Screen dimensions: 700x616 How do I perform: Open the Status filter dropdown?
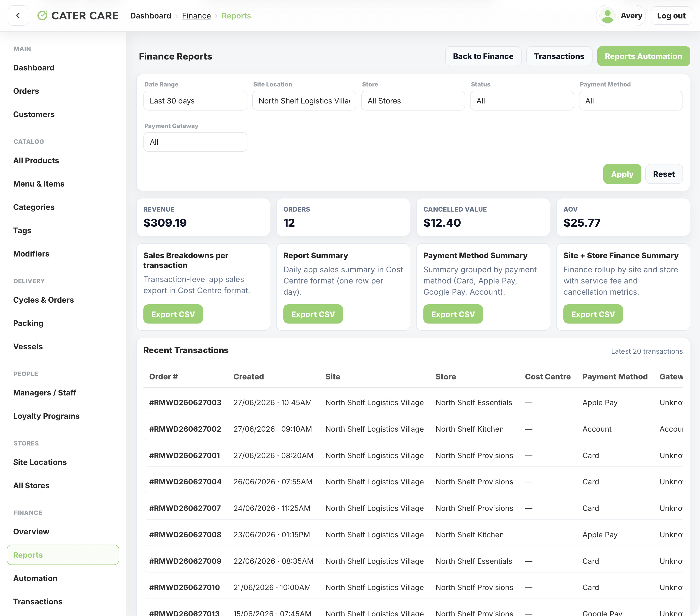click(522, 101)
